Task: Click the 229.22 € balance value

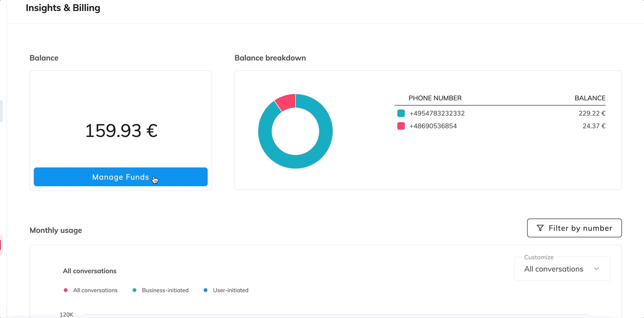Action: 591,113
